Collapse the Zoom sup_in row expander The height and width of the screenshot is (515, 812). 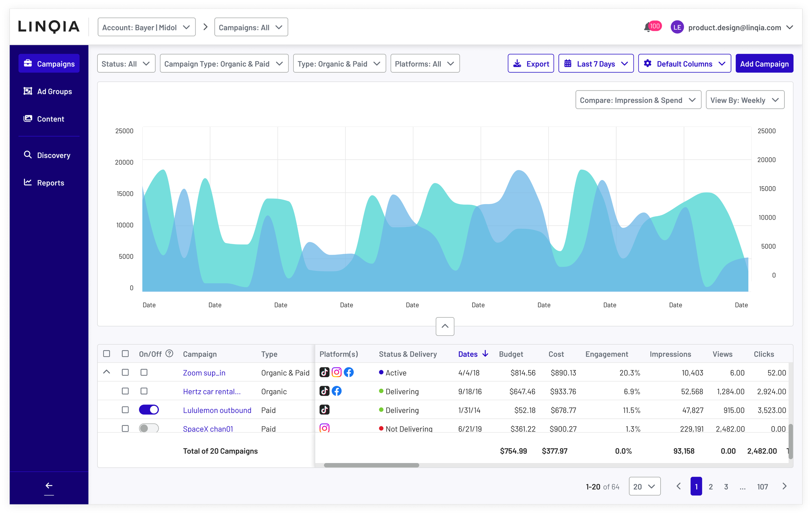(x=107, y=372)
